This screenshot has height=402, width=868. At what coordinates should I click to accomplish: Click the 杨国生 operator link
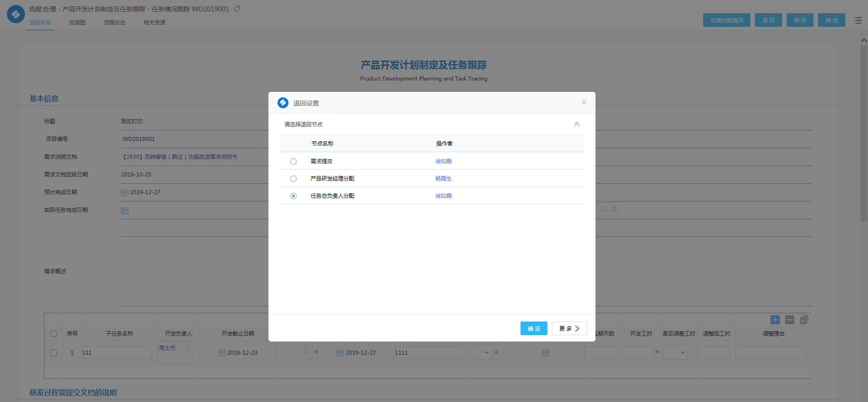tap(443, 179)
